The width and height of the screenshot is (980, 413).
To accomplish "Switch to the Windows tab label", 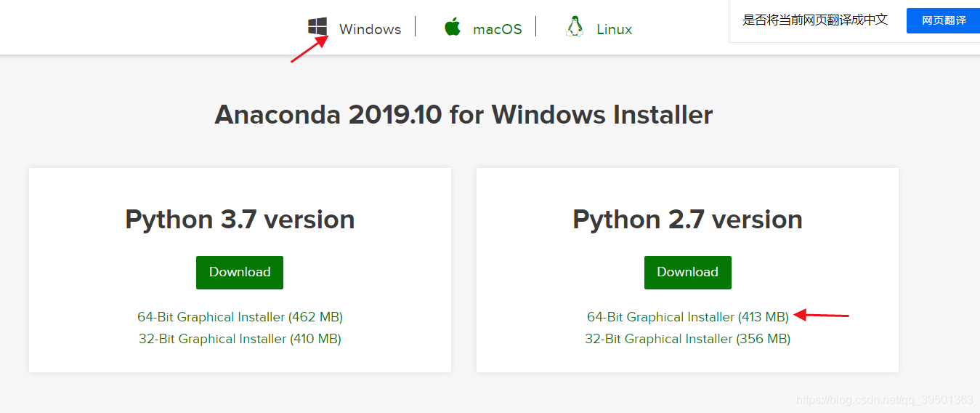I will pos(370,29).
